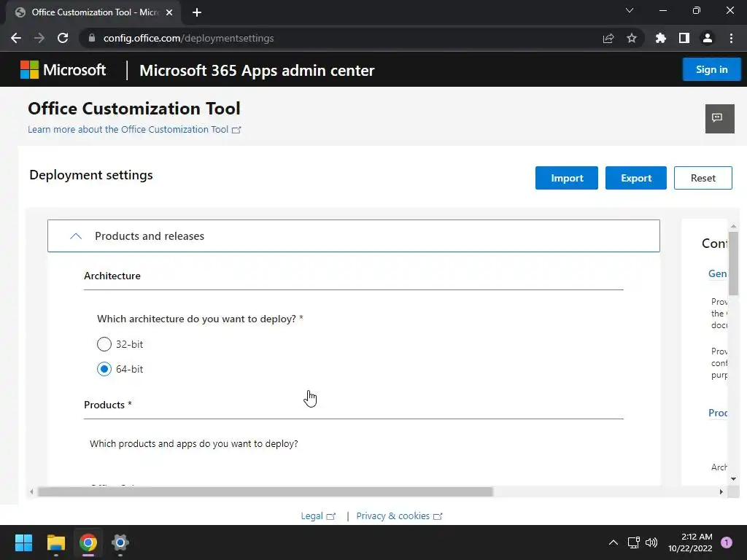Click the side panel vertical scrollbar thumb
Screen dimensions: 747x560
(733, 263)
